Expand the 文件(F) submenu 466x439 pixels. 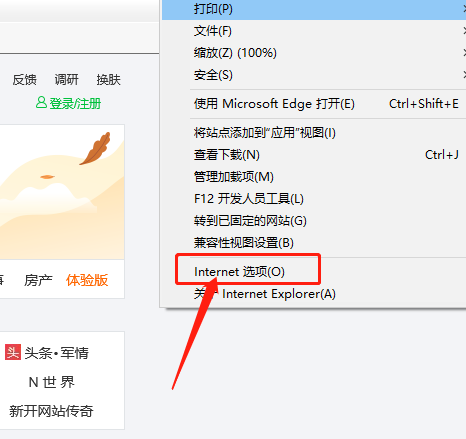(x=314, y=31)
